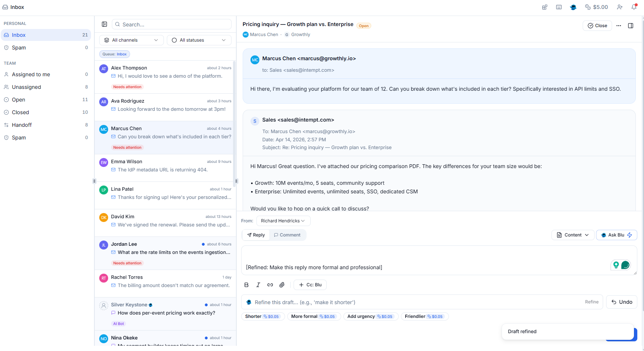Switch to the Reply tab
This screenshot has width=644, height=351.
pos(256,235)
